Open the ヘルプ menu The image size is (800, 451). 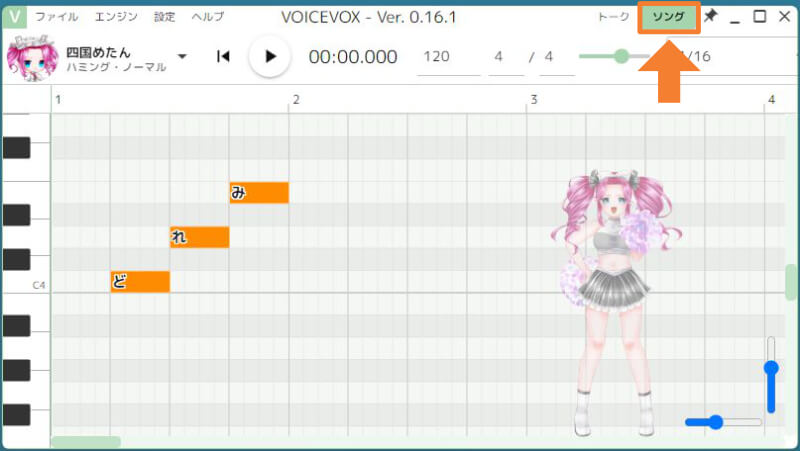[x=208, y=17]
